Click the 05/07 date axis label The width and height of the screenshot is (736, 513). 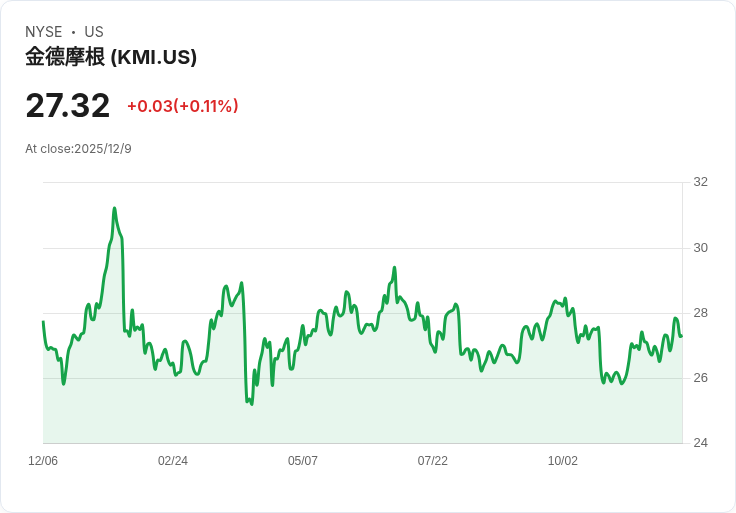pyautogui.click(x=303, y=461)
